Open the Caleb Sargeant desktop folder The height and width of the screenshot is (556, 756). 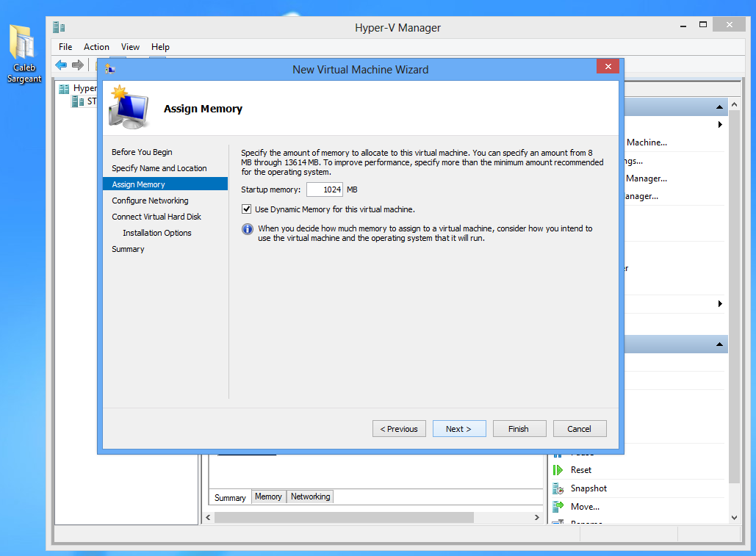click(x=24, y=53)
